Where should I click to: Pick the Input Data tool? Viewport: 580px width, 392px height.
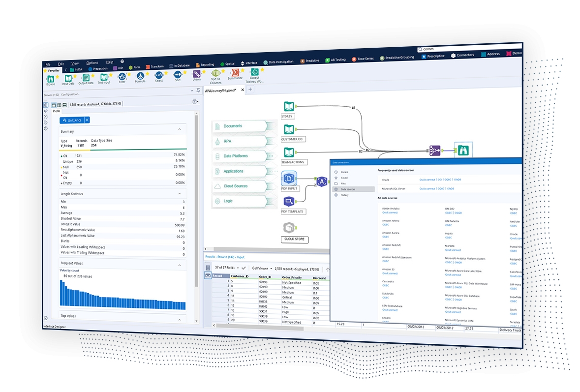click(x=68, y=80)
